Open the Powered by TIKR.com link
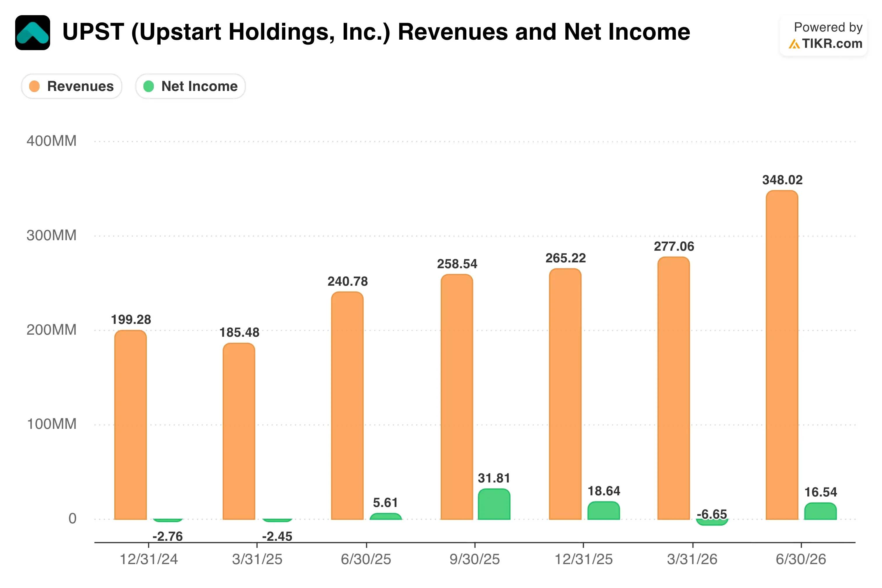 tap(823, 36)
